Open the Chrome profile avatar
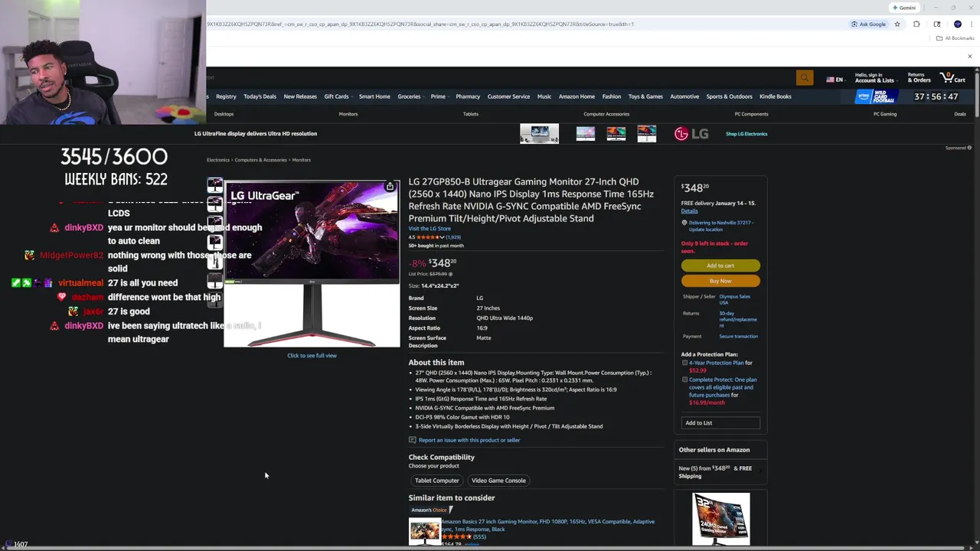The width and height of the screenshot is (980, 551). [x=957, y=24]
